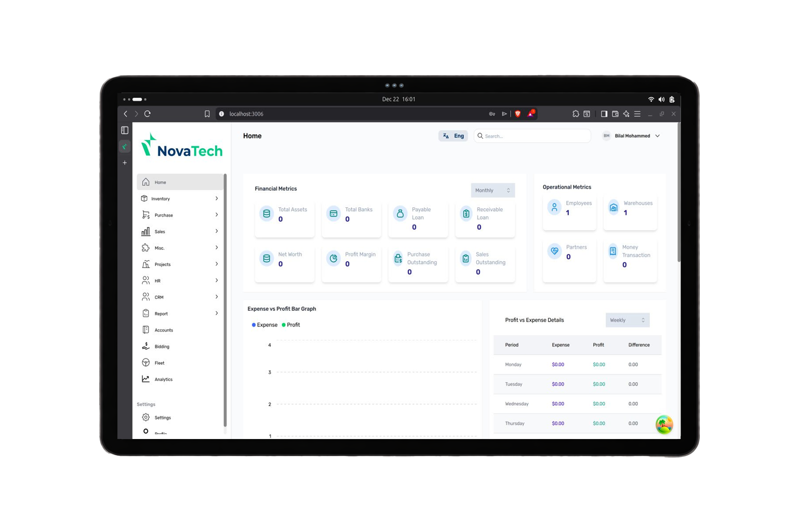Expand the Sales submenu chevron

(x=217, y=231)
